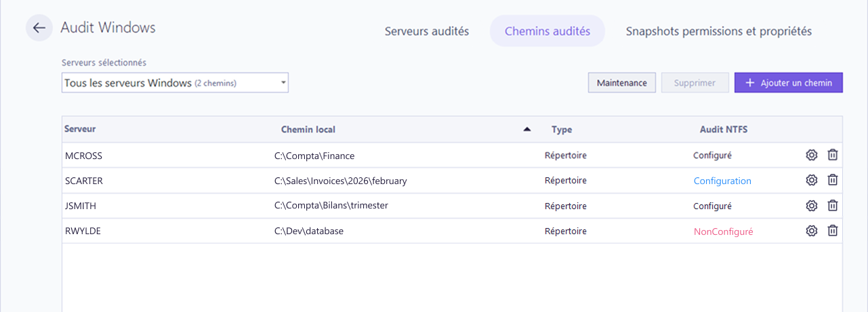
Task: Select the SCARTER server cell
Action: 84,181
